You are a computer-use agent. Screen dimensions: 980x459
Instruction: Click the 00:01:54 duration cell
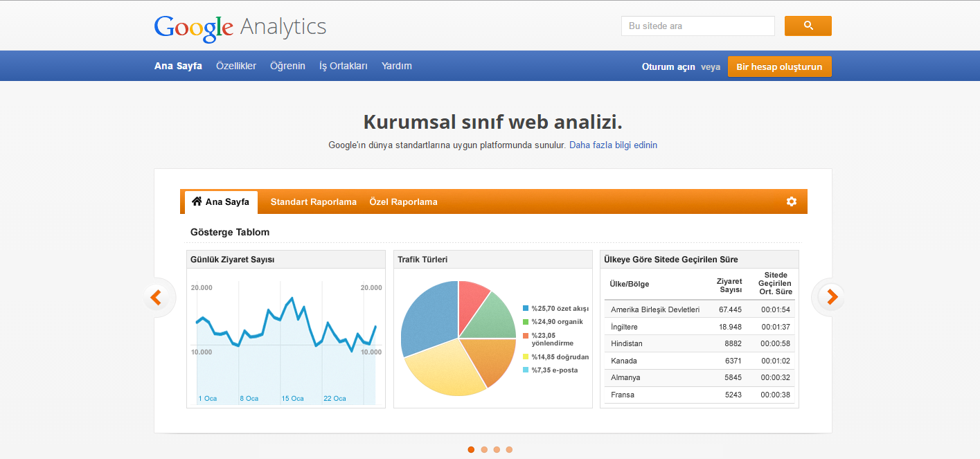(776, 309)
